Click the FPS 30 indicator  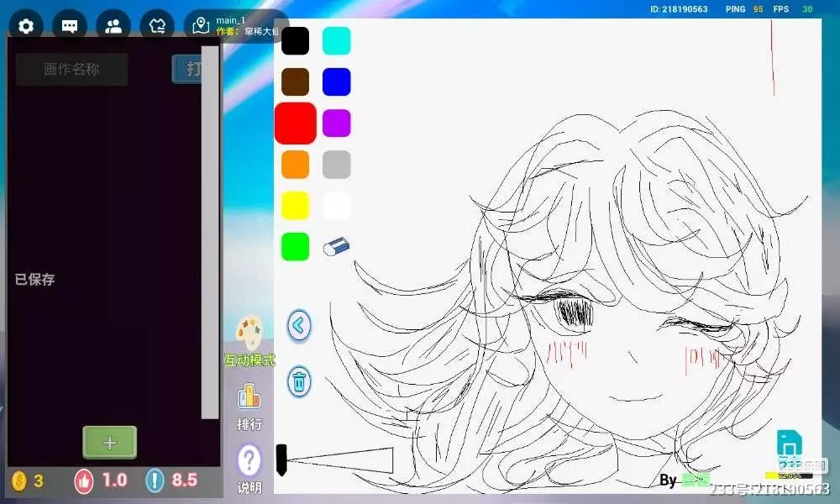click(x=793, y=9)
